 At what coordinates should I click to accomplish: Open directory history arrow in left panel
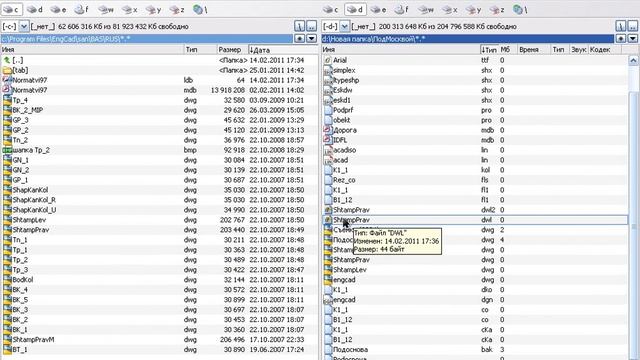[x=311, y=39]
